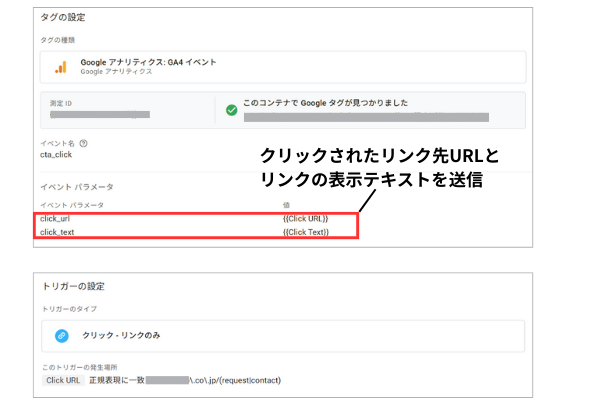Select the click_text parameter name
600x405 pixels.
[x=57, y=232]
